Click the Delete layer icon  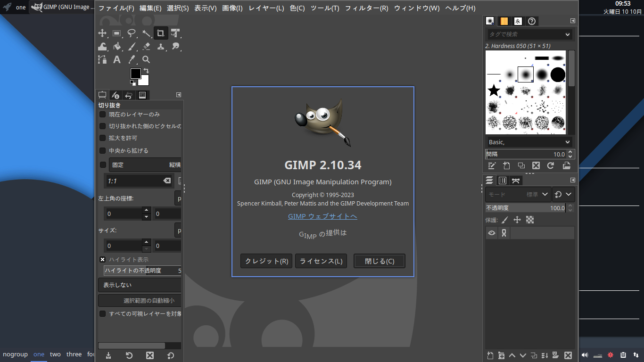(x=568, y=355)
